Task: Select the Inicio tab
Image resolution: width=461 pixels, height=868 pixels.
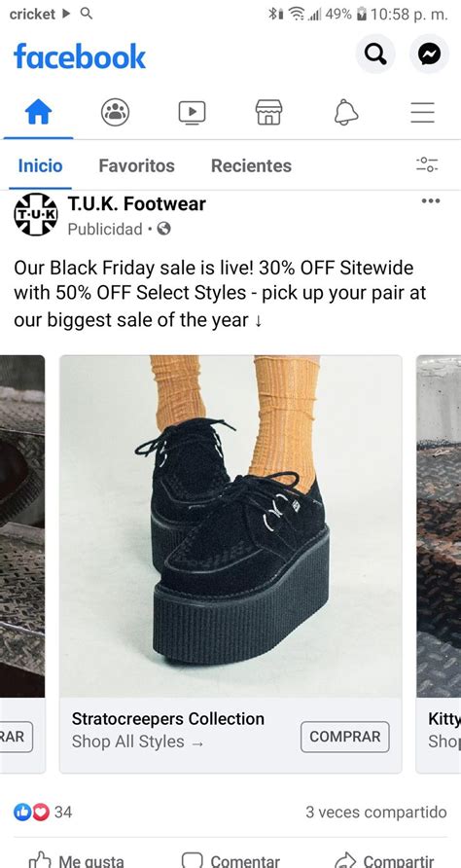Action: pyautogui.click(x=41, y=165)
